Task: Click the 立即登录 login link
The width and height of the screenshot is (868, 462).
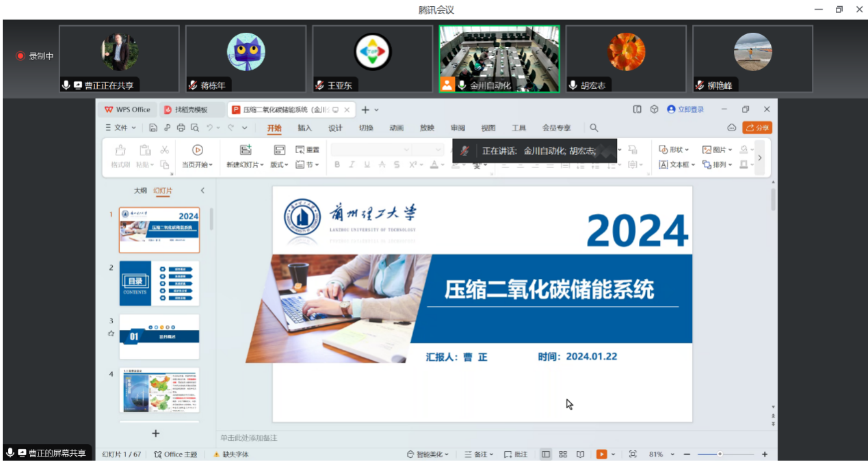Action: pos(685,109)
